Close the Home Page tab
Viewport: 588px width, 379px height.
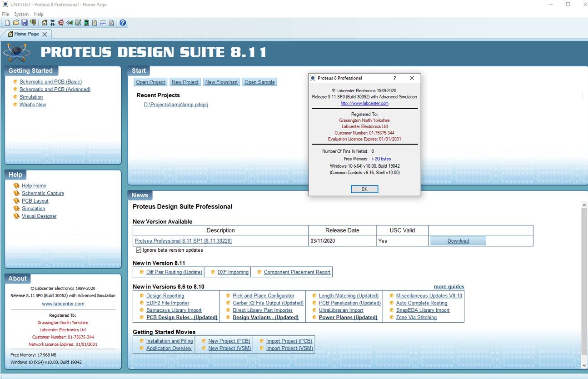(45, 34)
